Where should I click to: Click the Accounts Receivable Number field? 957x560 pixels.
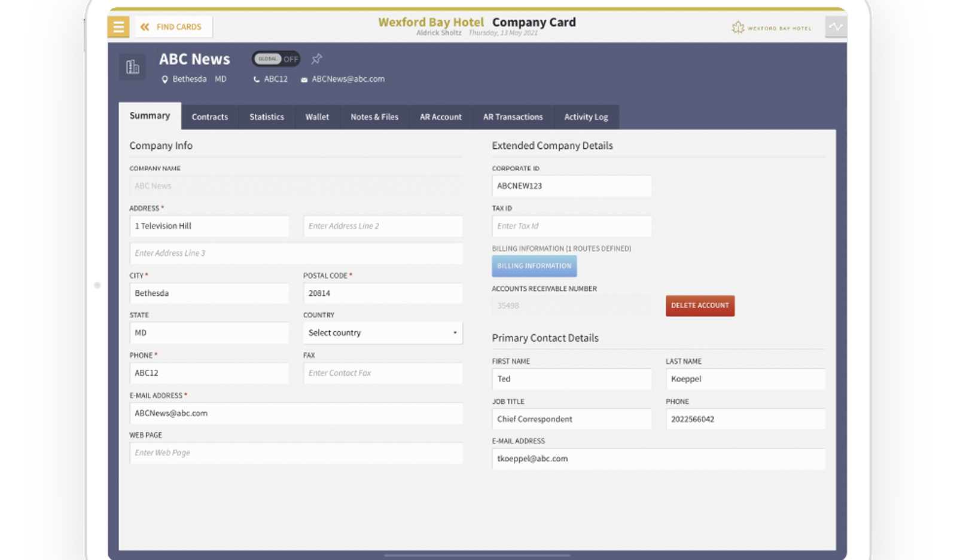pos(572,306)
